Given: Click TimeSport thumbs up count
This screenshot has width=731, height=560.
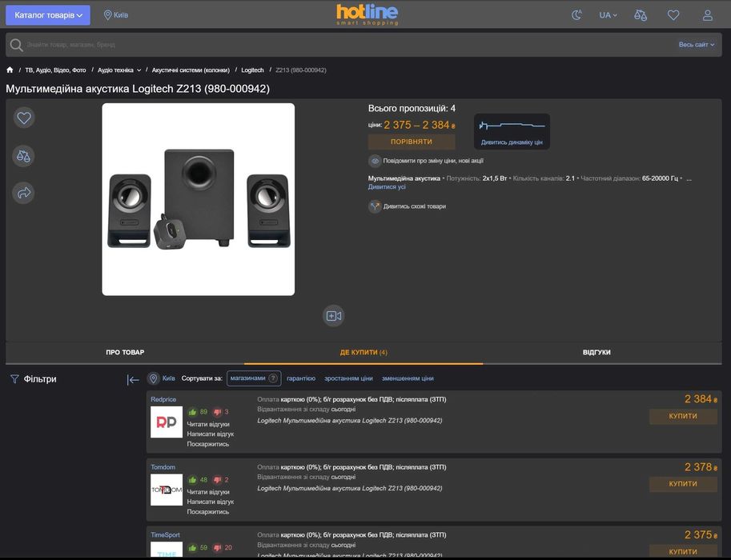Looking at the screenshot, I should [x=198, y=547].
